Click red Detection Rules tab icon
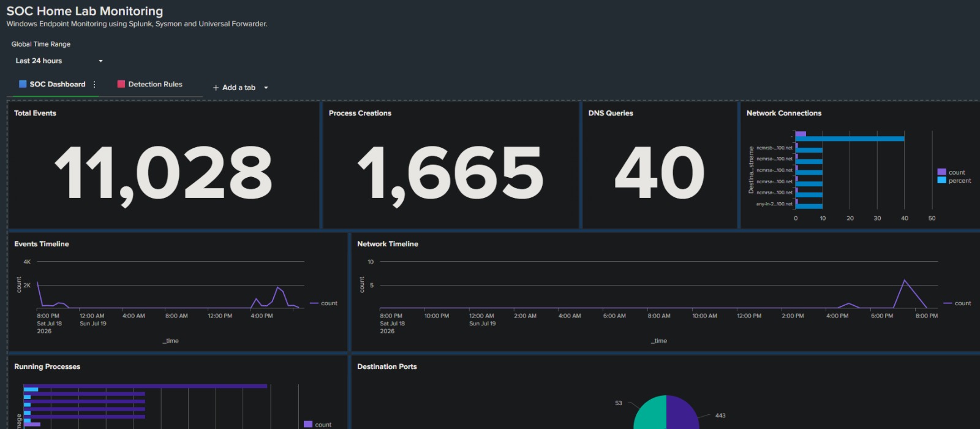The height and width of the screenshot is (429, 980). [x=121, y=84]
